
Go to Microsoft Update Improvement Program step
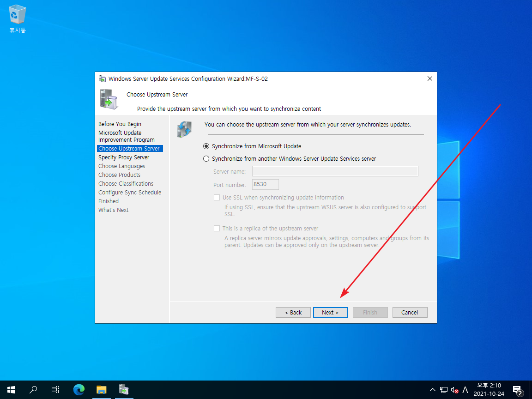tap(127, 136)
